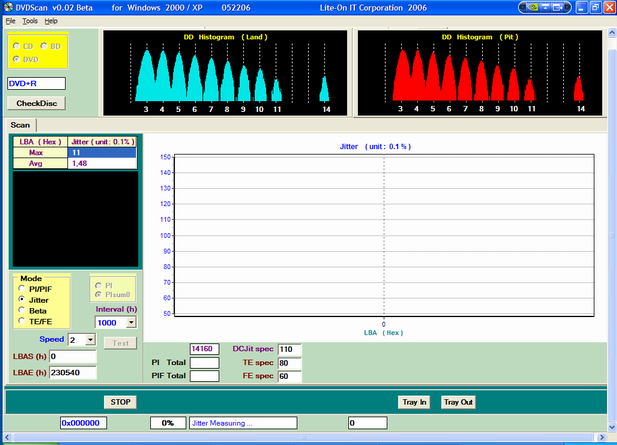
Task: Open the Help menu
Action: coord(51,21)
